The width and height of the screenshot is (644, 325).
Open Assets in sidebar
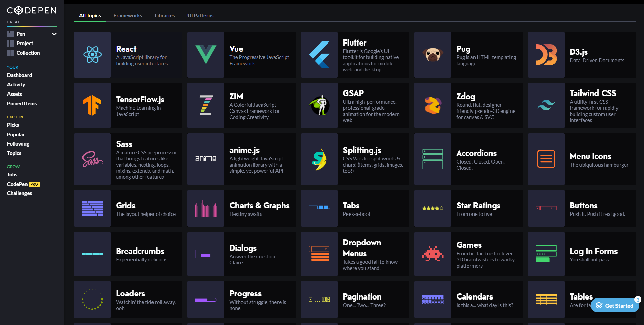15,94
